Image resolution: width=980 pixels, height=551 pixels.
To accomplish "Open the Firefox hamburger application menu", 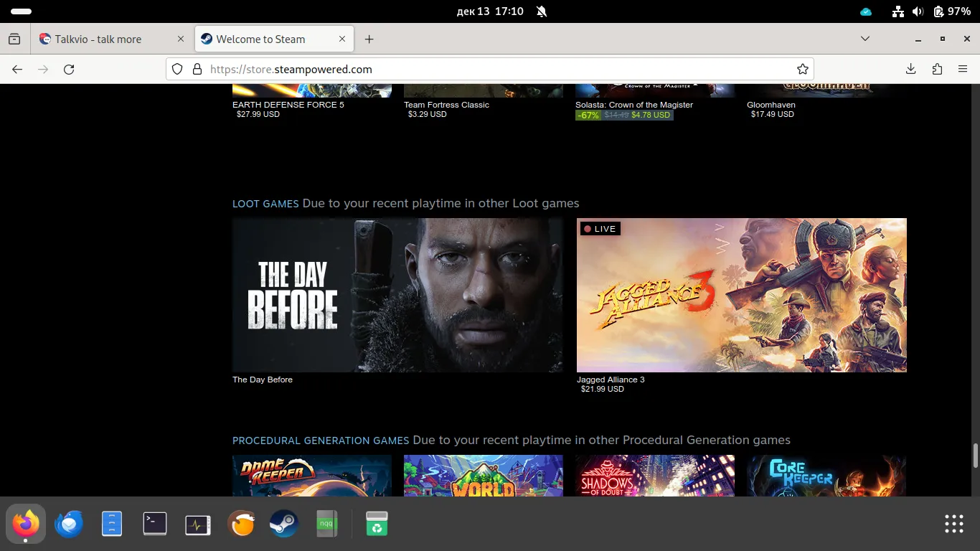I will [x=963, y=70].
